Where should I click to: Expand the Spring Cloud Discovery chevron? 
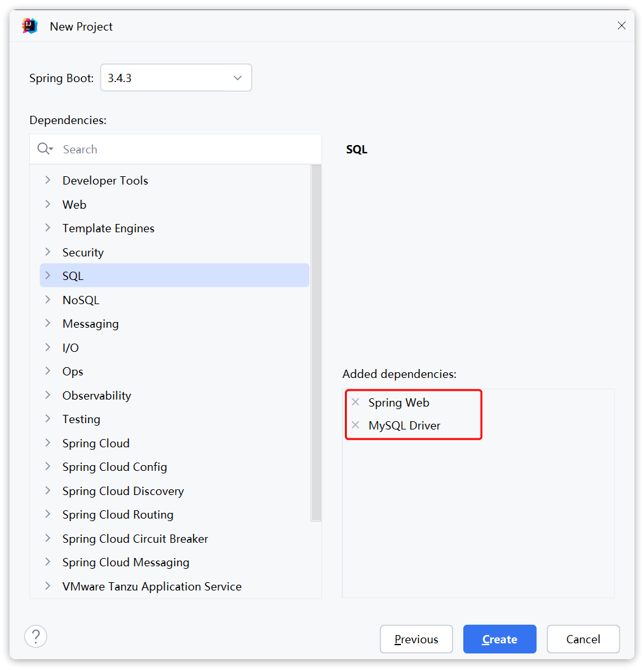click(48, 491)
